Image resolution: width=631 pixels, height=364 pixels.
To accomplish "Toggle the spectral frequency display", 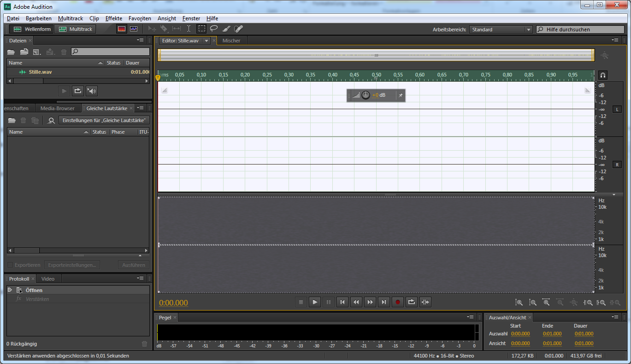I will 121,29.
